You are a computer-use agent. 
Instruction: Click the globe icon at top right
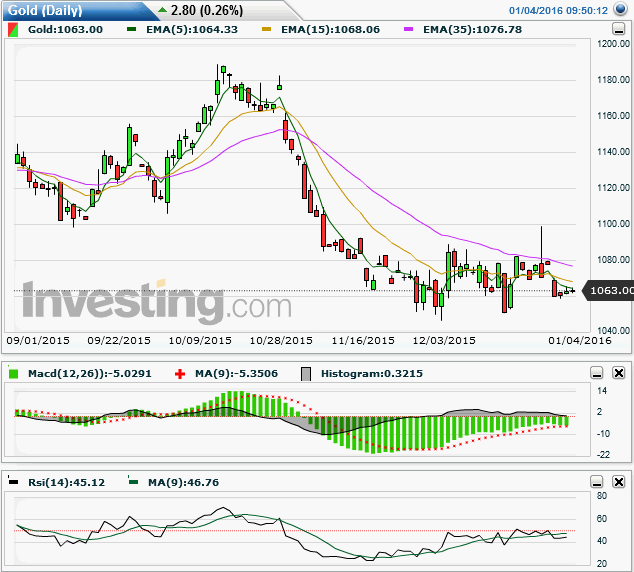[x=621, y=9]
